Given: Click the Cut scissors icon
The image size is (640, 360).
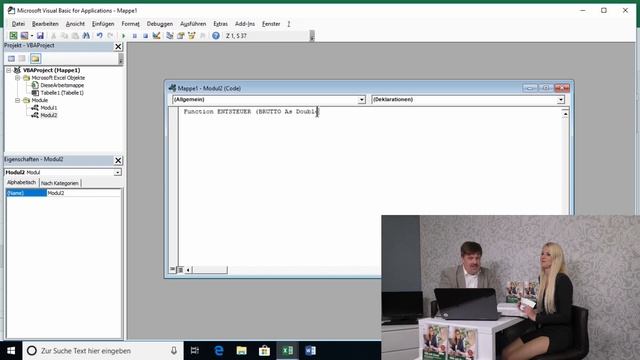Looking at the screenshot, I should pyautogui.click(x=53, y=36).
